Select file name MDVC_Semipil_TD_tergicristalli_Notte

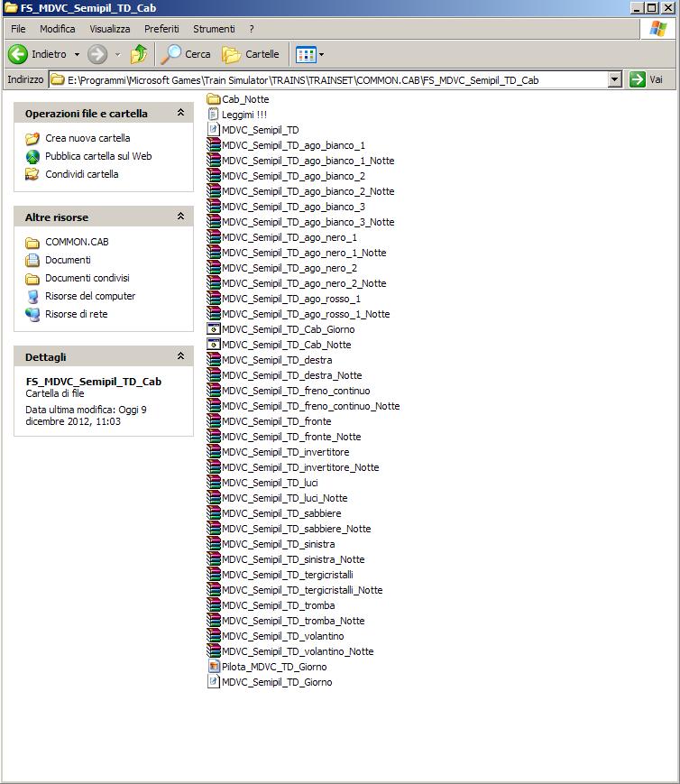[302, 590]
